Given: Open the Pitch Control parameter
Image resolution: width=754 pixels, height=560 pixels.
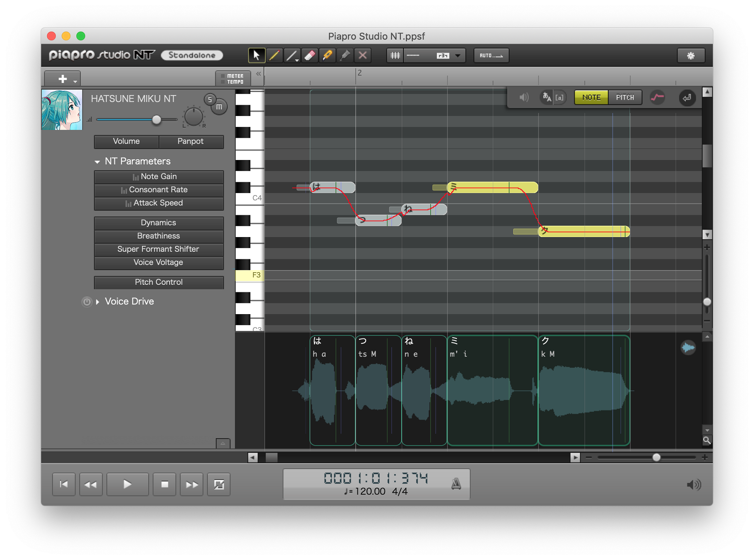Looking at the screenshot, I should pyautogui.click(x=159, y=282).
